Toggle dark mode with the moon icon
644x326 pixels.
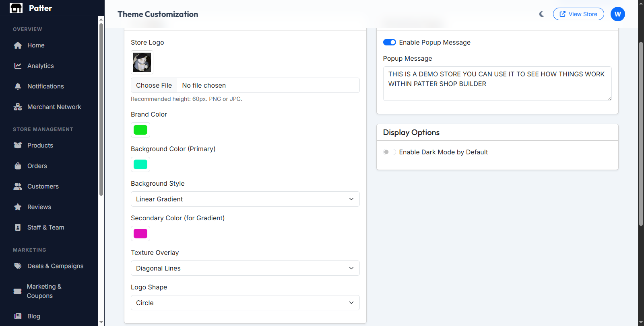pyautogui.click(x=542, y=14)
